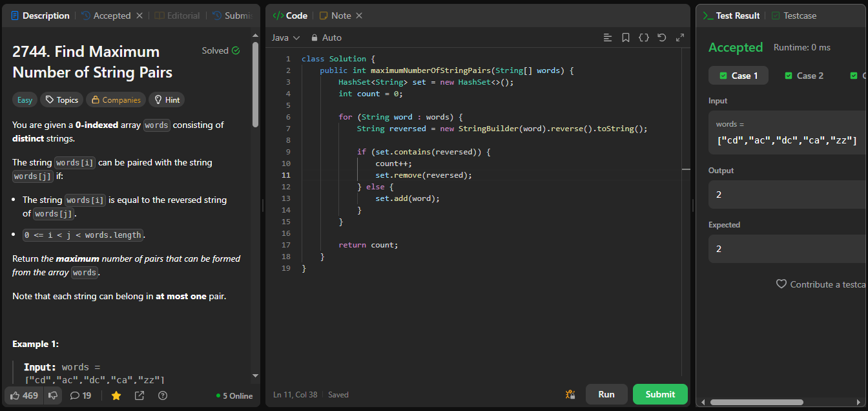Open the comments section with 19 comments

(81, 395)
